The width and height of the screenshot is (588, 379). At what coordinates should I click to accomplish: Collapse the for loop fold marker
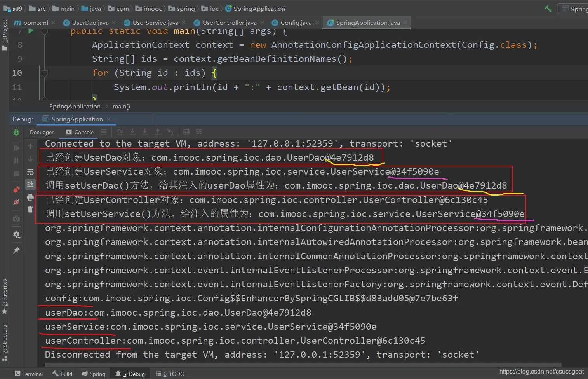44,73
